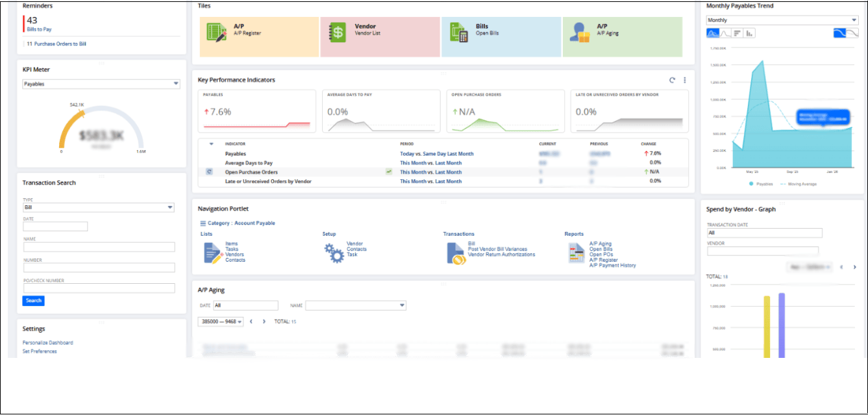The height and width of the screenshot is (417, 868).
Task: Open 11 Purchase Orders to Bill reminder
Action: pos(56,44)
